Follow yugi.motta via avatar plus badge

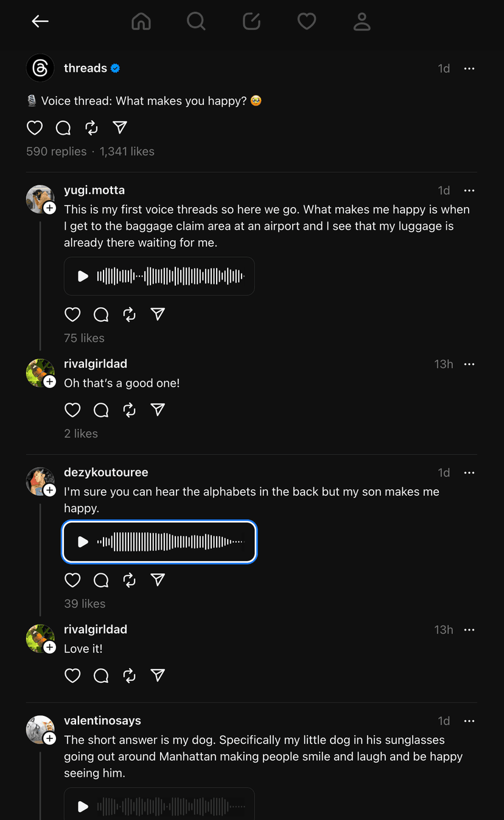[x=50, y=208]
